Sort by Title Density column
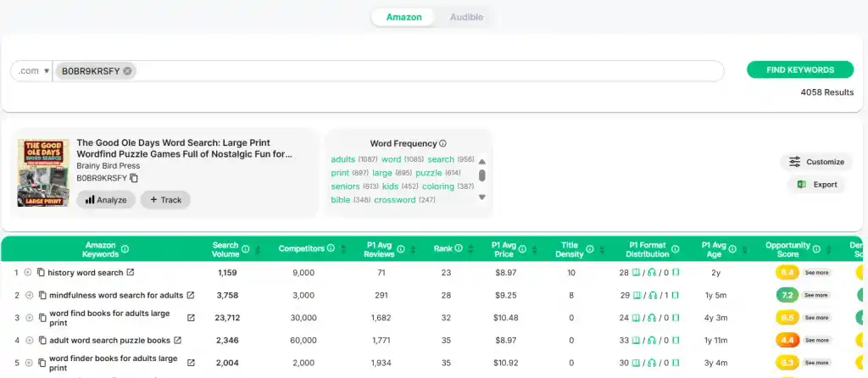Image resolution: width=868 pixels, height=378 pixels. click(603, 250)
